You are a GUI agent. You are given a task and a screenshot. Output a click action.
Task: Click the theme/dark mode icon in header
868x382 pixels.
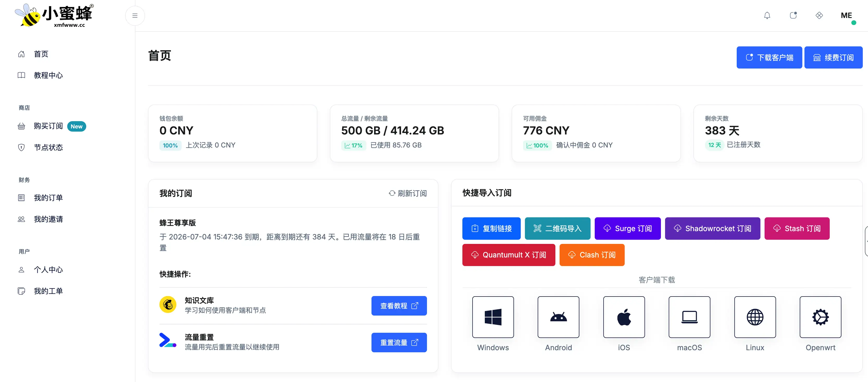793,16
